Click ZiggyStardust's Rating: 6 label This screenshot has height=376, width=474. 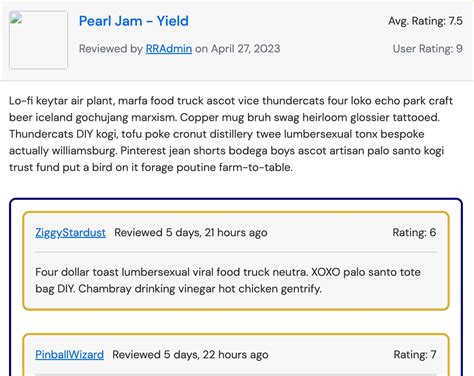coord(414,232)
